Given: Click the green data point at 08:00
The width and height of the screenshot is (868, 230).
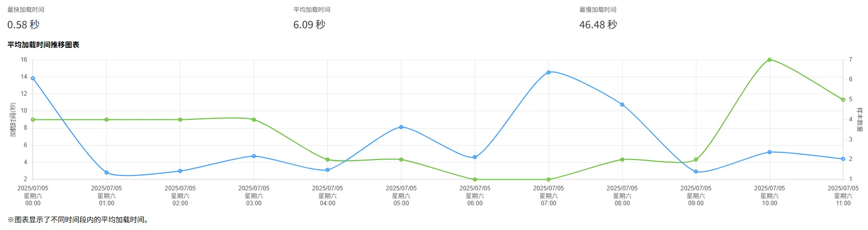Looking at the screenshot, I should click(x=622, y=160).
